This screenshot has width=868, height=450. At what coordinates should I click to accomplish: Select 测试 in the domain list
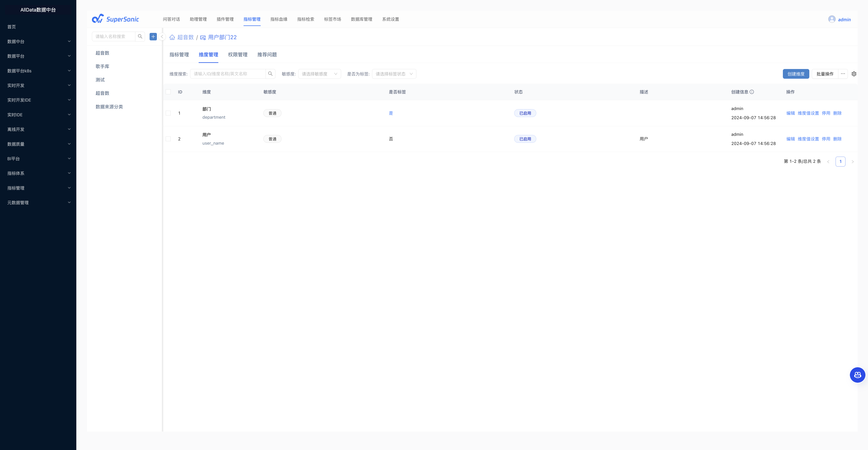100,80
